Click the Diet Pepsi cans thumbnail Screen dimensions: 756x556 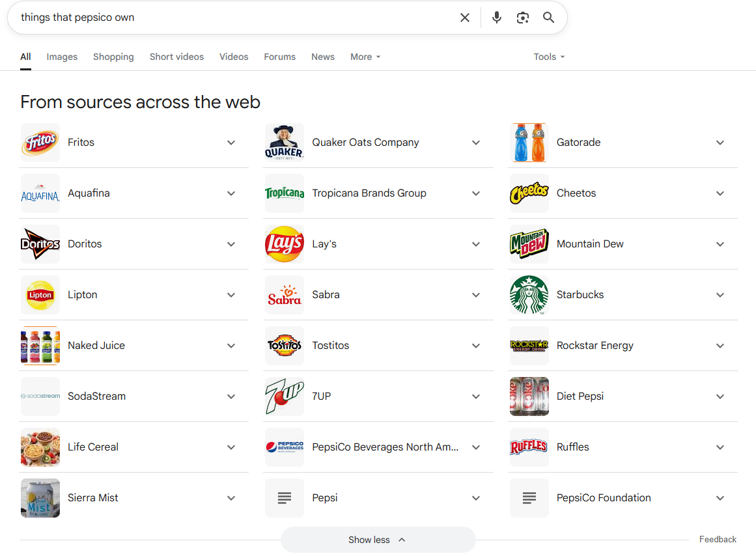pyautogui.click(x=529, y=396)
